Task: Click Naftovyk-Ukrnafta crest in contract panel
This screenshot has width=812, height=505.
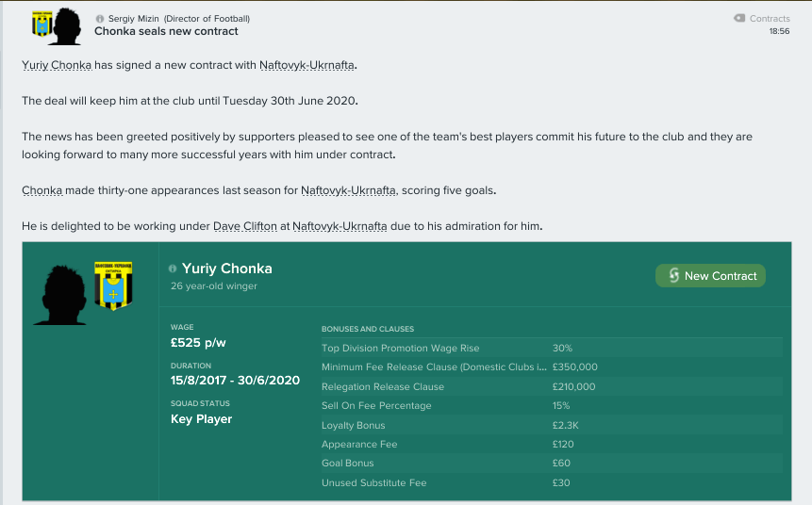Action: point(113,285)
